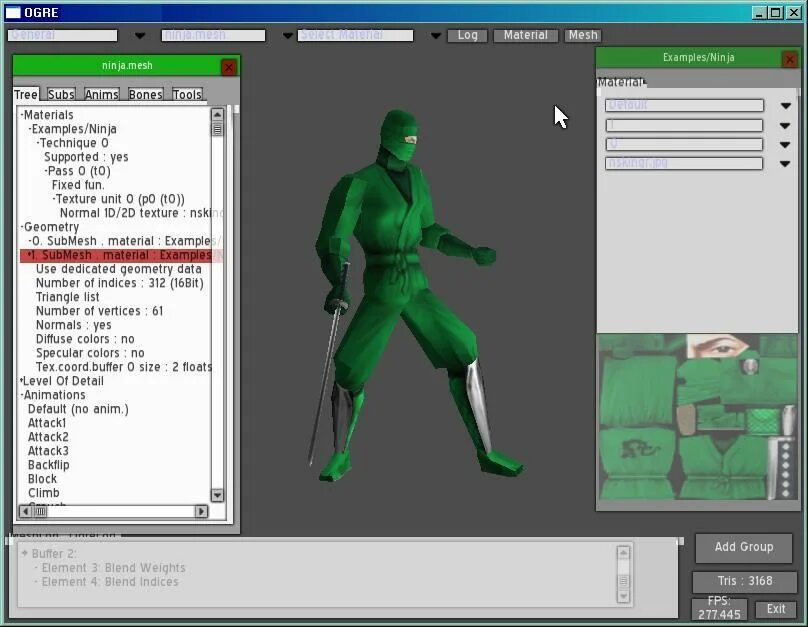The height and width of the screenshot is (627, 808).
Task: Click Number of indices : 312 row
Action: (120, 283)
